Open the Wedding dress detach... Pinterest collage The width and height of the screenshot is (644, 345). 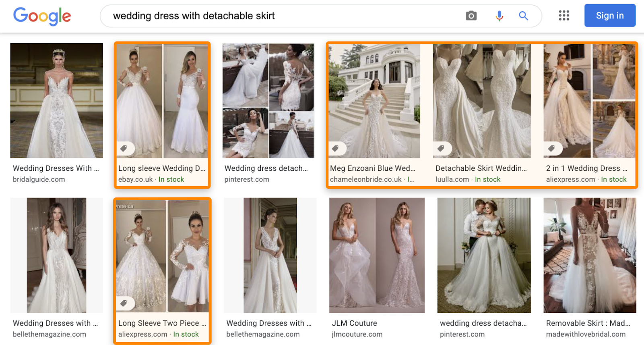268,100
